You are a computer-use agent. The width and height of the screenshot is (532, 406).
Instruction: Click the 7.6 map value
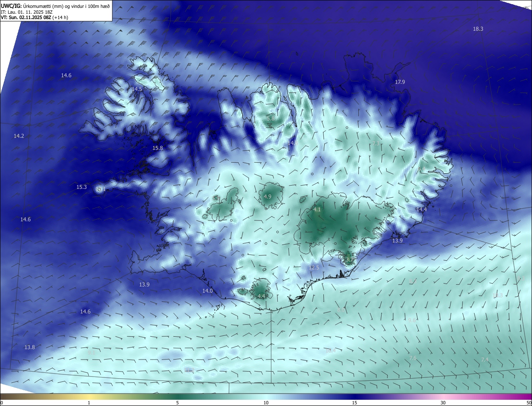[x=413, y=358]
